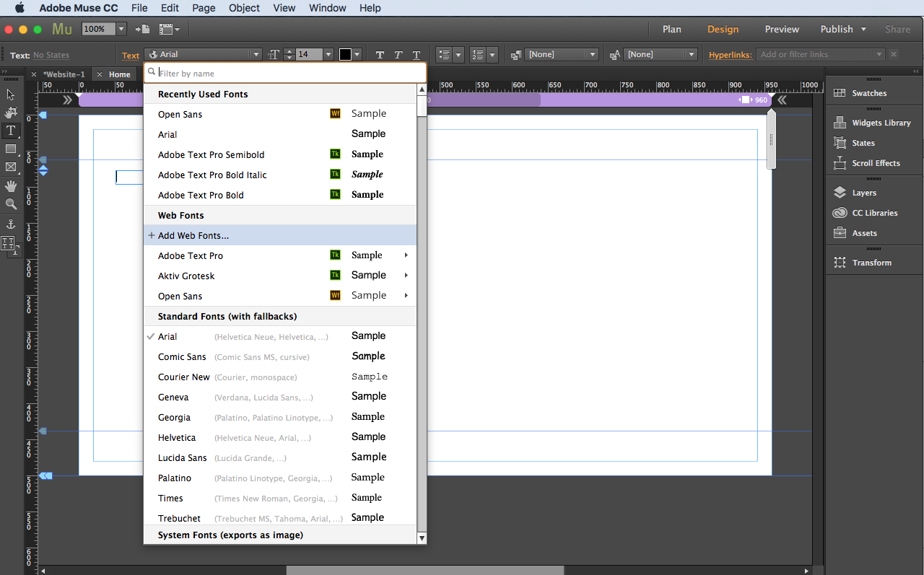Image resolution: width=924 pixels, height=575 pixels.
Task: Toggle Bold text formatting
Action: coord(380,55)
